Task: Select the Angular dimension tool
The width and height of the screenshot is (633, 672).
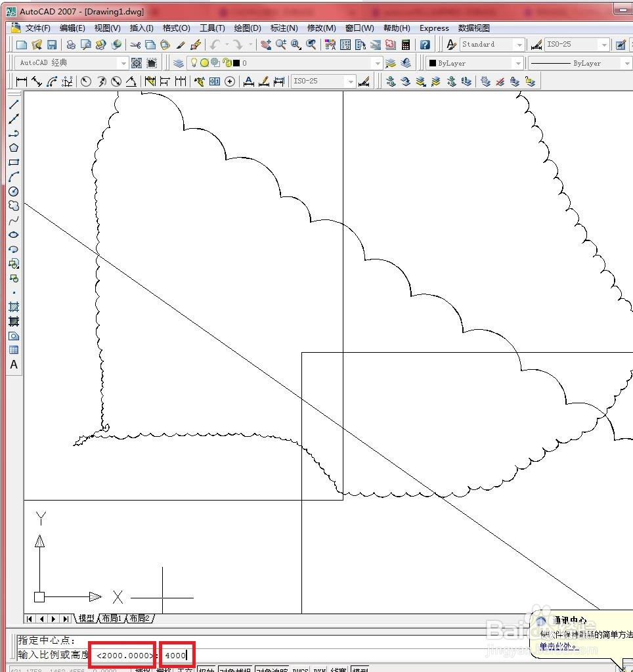Action: (131, 81)
